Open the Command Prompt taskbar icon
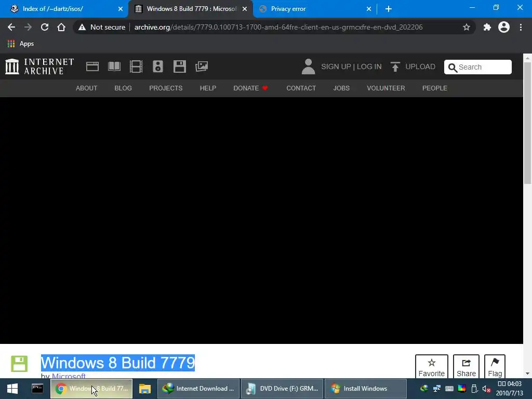This screenshot has width=532, height=399. (x=37, y=389)
